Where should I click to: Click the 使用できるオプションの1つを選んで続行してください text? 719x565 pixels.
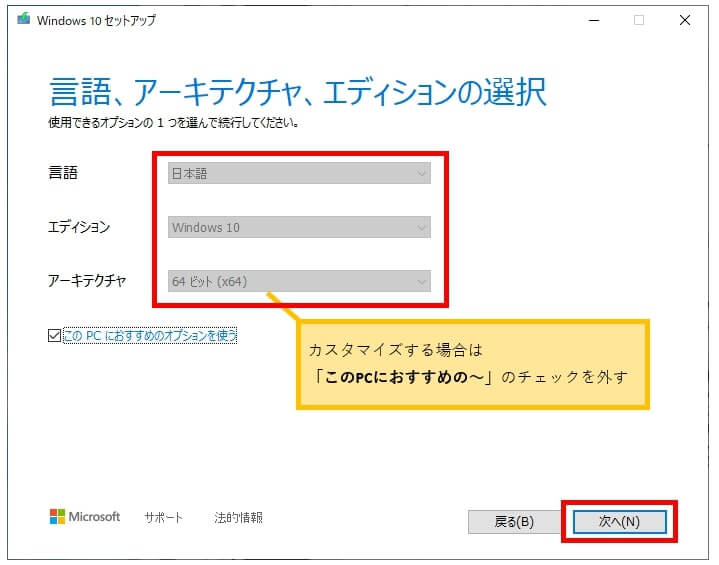(x=174, y=123)
